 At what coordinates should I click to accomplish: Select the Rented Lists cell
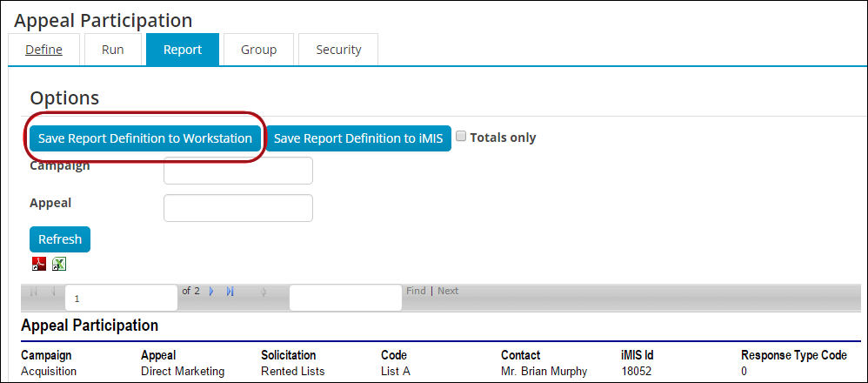point(293,372)
